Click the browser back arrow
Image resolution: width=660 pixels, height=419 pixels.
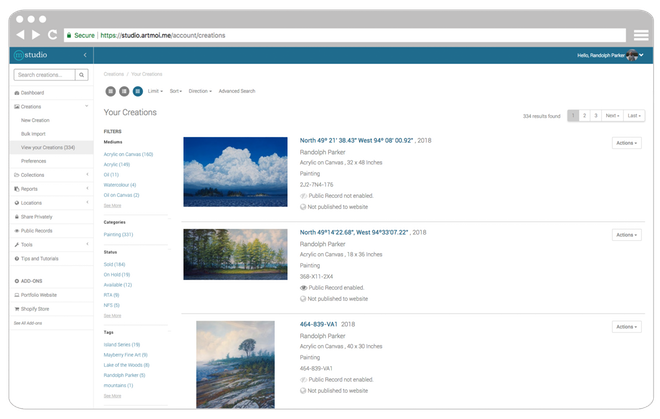pos(20,35)
